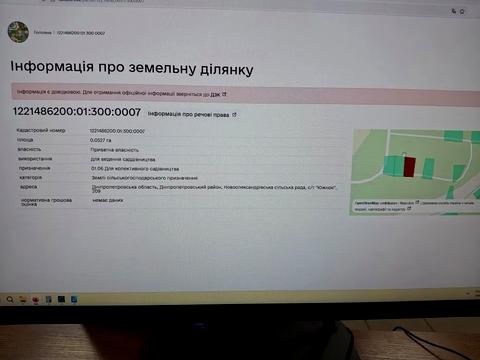Click the red highlighted parcel on the map
The image size is (480, 360).
coord(409,167)
